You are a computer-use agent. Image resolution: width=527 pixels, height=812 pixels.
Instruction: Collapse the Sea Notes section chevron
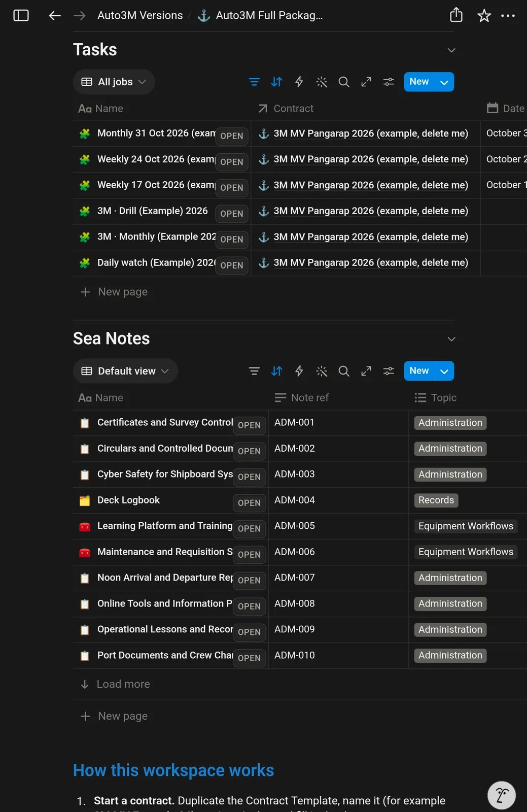(x=451, y=339)
